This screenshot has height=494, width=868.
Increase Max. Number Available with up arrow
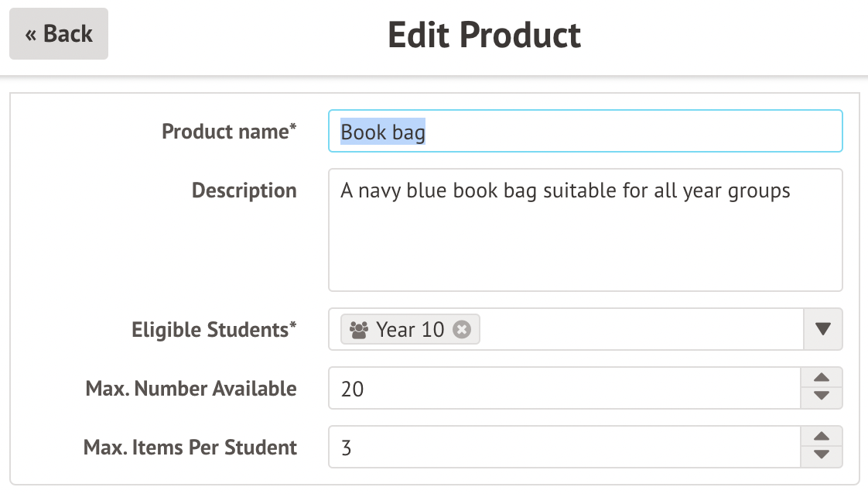click(822, 378)
